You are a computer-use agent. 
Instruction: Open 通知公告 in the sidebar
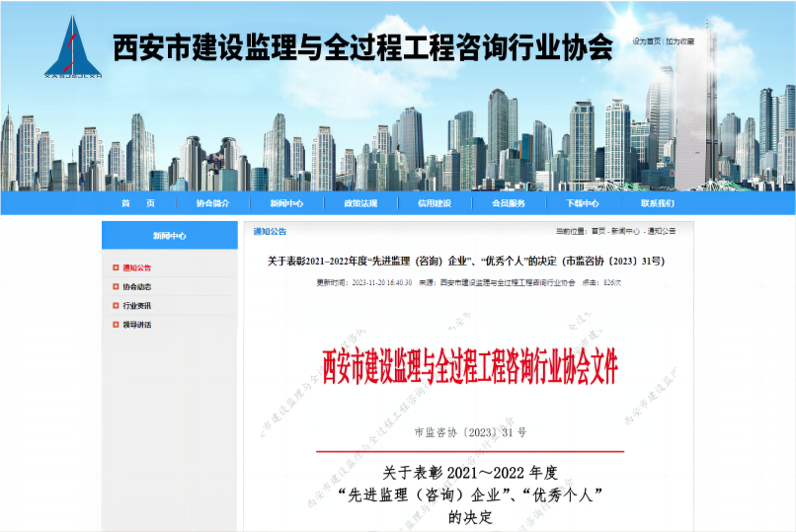tap(136, 267)
